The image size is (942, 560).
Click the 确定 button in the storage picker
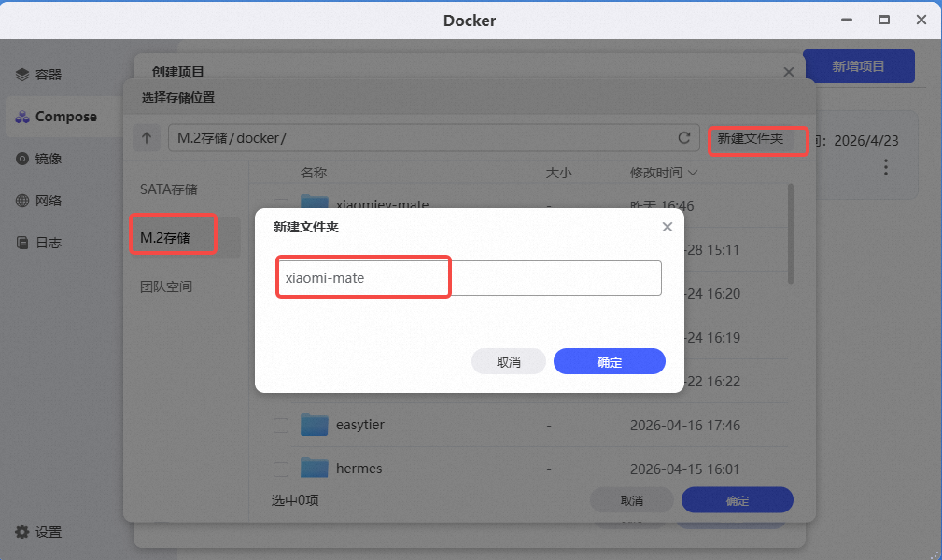pos(738,500)
